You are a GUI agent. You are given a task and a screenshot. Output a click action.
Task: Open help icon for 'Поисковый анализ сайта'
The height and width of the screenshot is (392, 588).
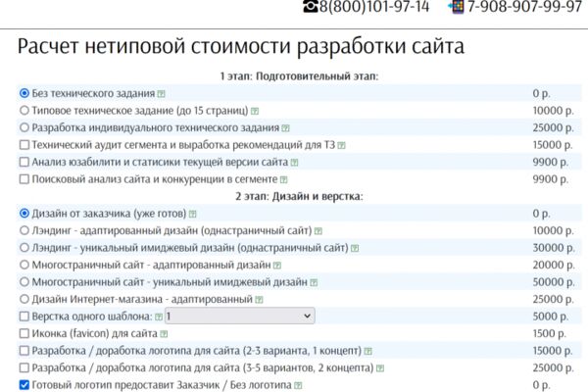[284, 179]
